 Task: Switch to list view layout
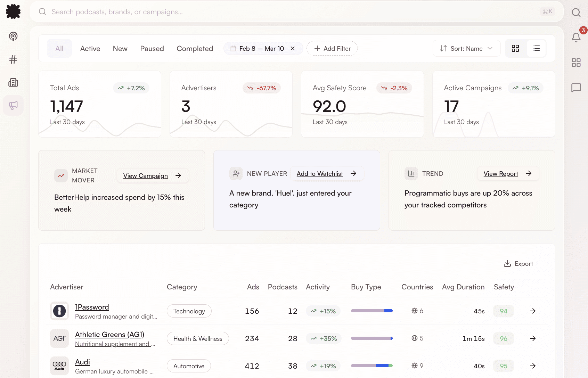click(x=536, y=48)
